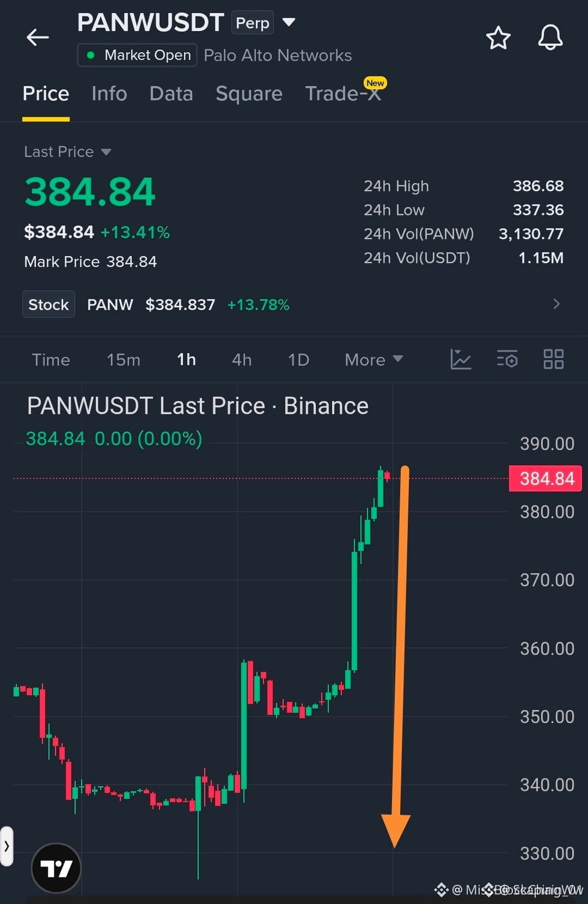Tap the Market Open status badge
The height and width of the screenshot is (904, 588).
[137, 55]
